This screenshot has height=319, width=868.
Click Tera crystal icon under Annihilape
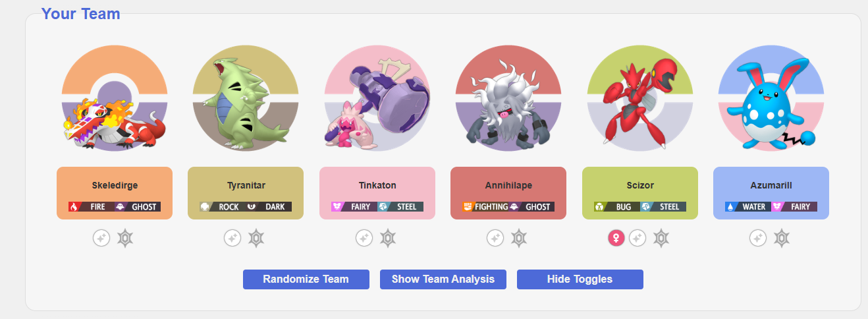click(519, 238)
